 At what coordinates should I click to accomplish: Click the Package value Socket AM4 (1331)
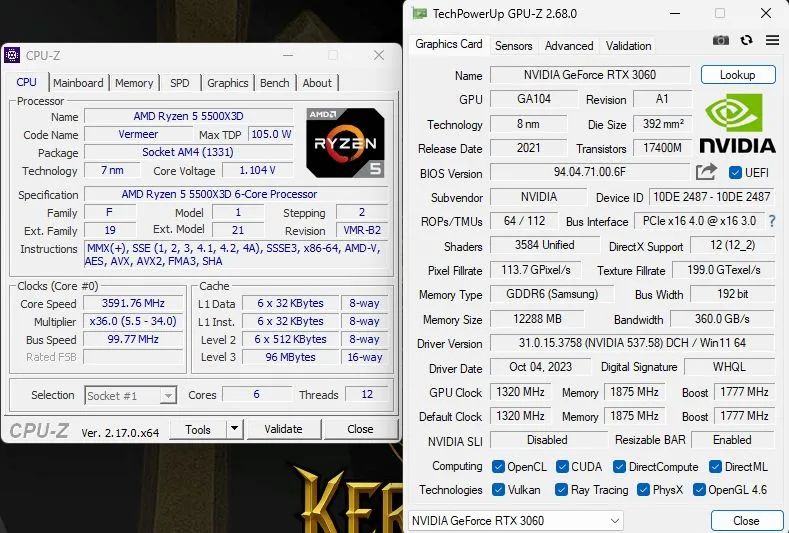[x=188, y=152]
